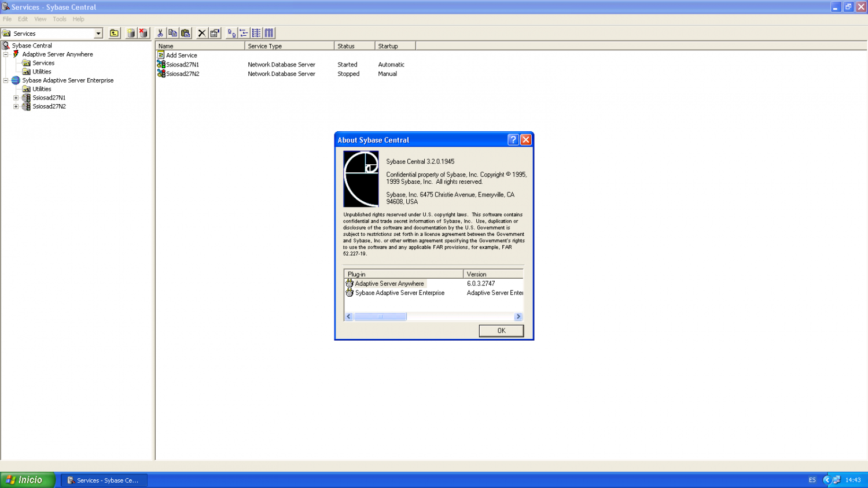Open the Edit menu
The height and width of the screenshot is (488, 868).
coord(23,19)
